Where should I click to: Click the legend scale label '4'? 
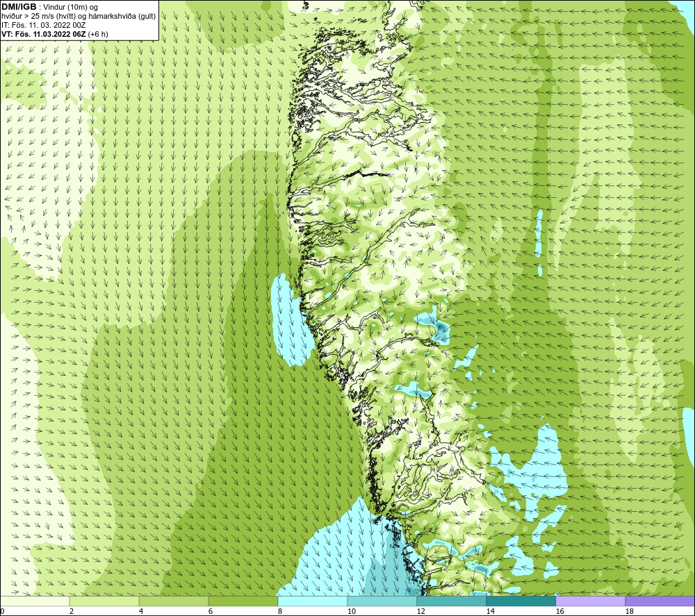[x=141, y=612]
